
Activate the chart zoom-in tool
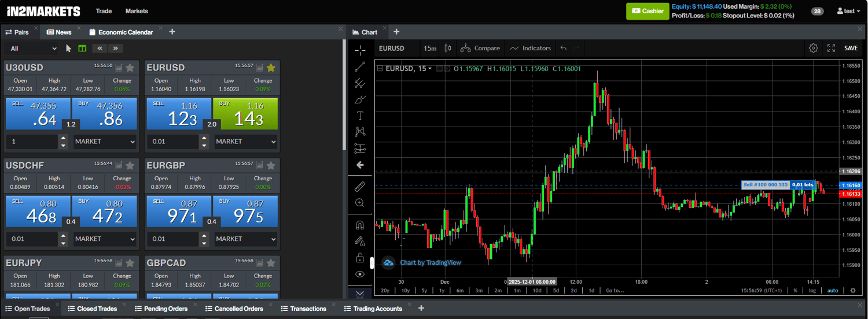coord(360,203)
